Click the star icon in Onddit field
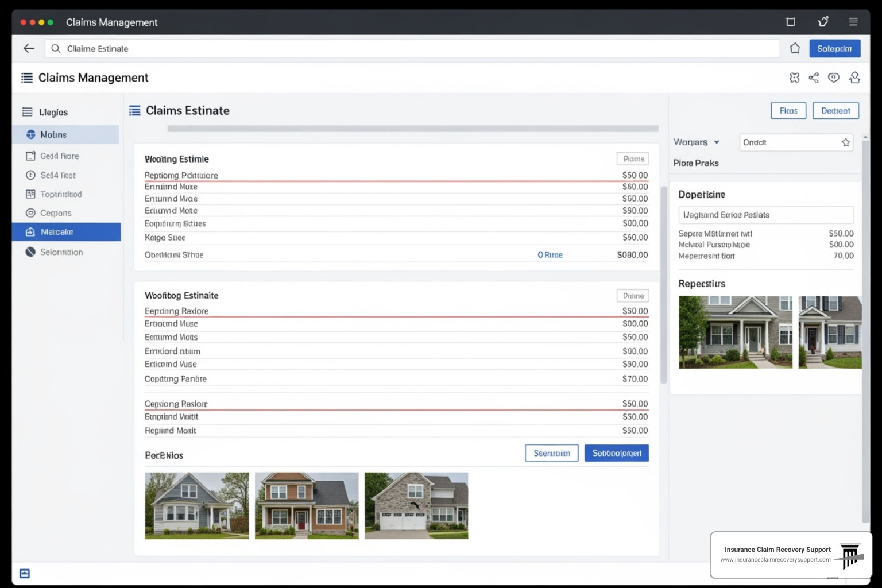This screenshot has width=882, height=588. tap(845, 142)
